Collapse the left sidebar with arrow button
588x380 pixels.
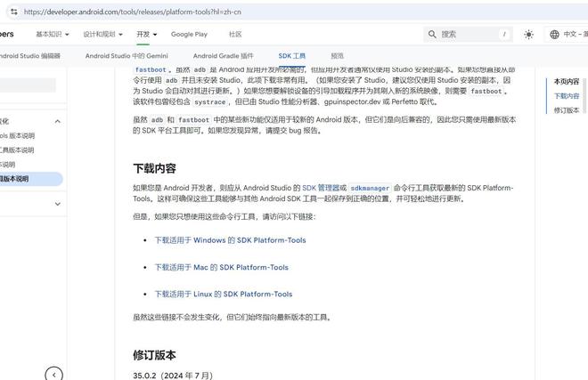point(54,374)
